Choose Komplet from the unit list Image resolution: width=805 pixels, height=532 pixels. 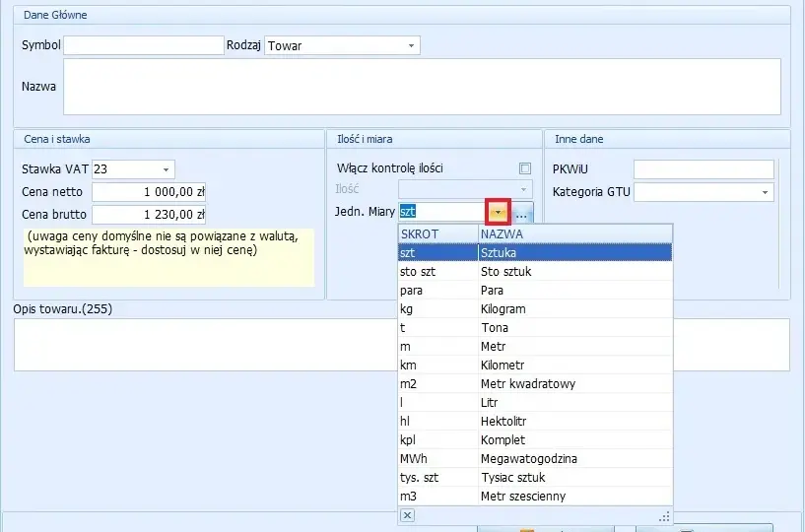(535, 440)
